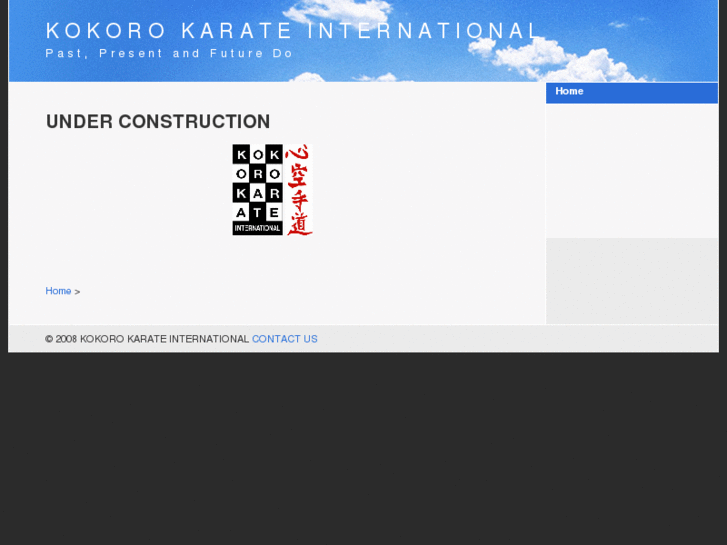Open the CONTACT US footer link

pos(285,339)
